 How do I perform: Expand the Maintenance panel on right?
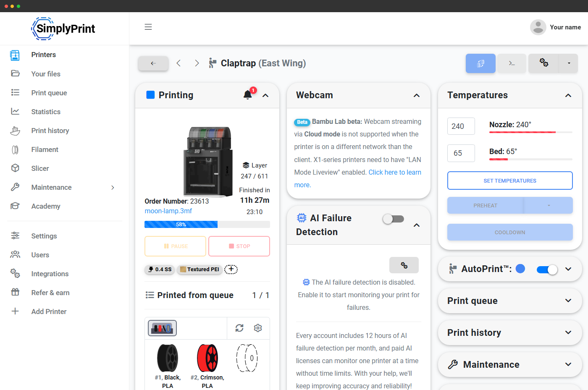pos(568,364)
